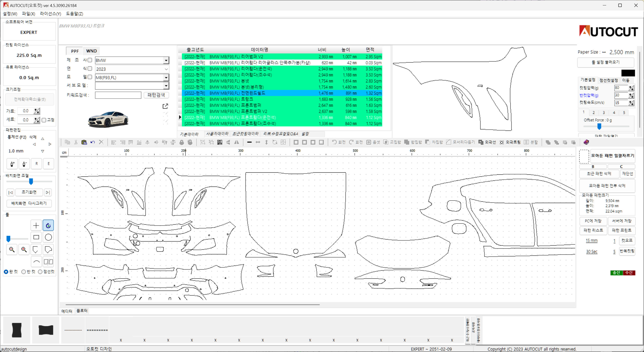The image size is (644, 352).
Task: Click the PC에 저장 button
Action: click(593, 221)
